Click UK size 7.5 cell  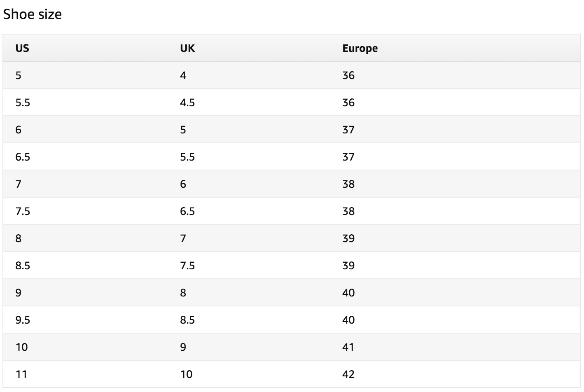click(x=187, y=266)
